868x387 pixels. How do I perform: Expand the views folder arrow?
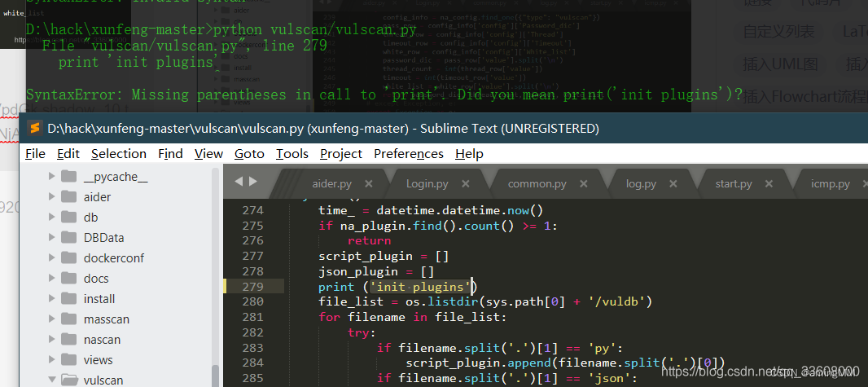pos(51,360)
